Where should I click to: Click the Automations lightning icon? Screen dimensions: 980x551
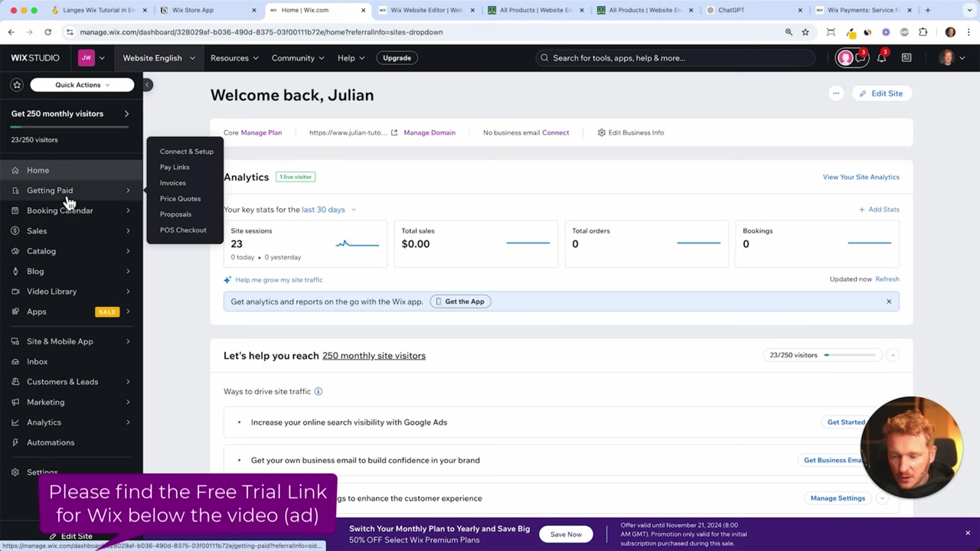pos(15,442)
